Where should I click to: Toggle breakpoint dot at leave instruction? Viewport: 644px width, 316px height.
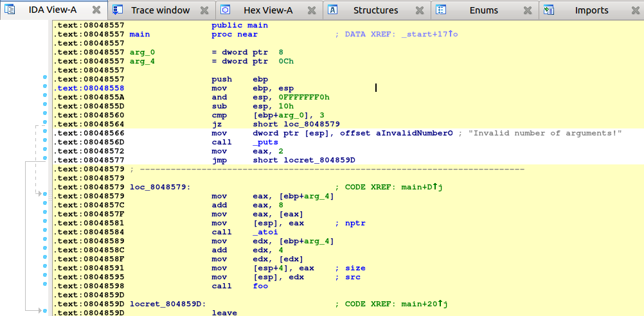(x=45, y=311)
